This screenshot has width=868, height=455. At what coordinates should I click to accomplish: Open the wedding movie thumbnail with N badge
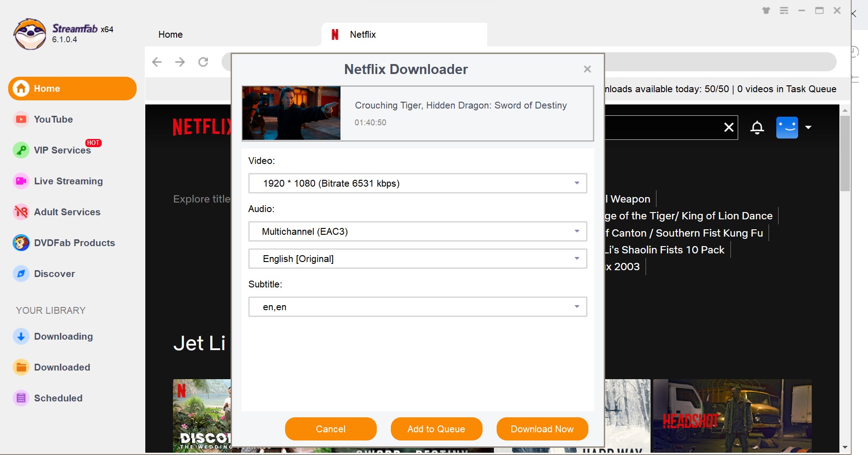202,415
